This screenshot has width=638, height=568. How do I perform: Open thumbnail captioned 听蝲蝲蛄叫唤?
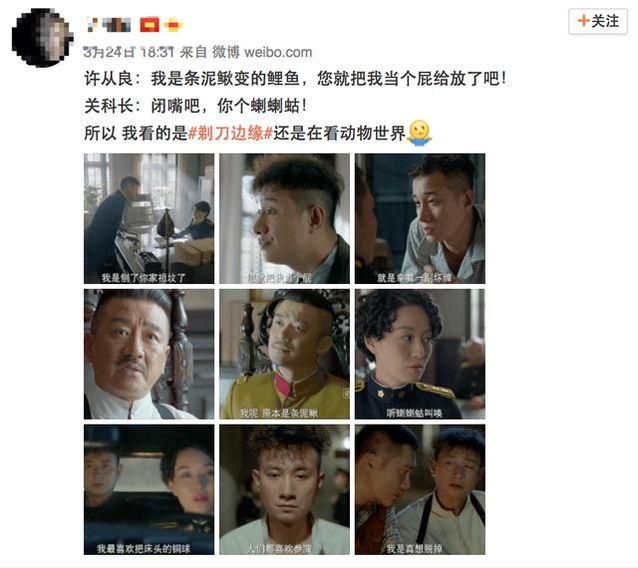coord(420,354)
